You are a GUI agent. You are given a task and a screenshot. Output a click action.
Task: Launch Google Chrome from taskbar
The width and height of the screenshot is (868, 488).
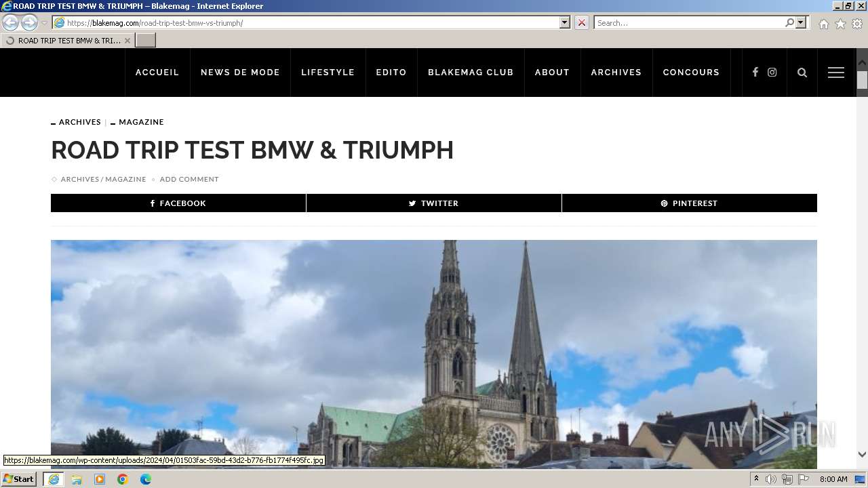tap(123, 479)
